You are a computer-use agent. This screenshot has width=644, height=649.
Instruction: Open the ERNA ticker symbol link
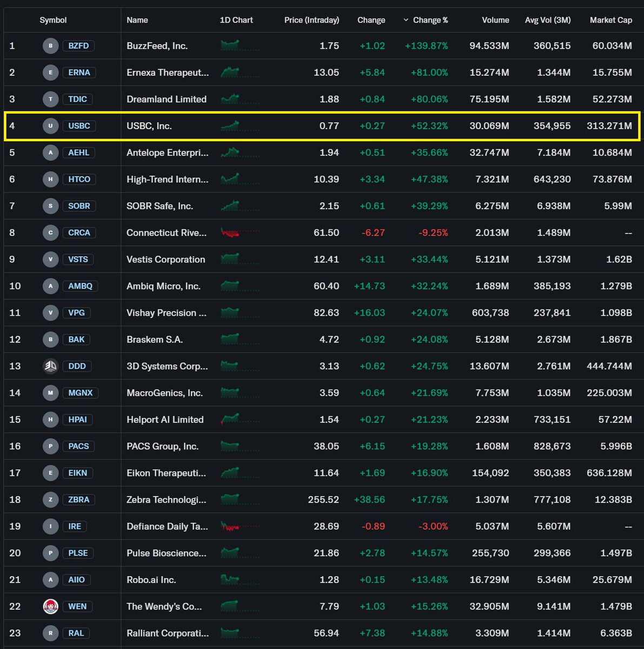click(x=79, y=72)
